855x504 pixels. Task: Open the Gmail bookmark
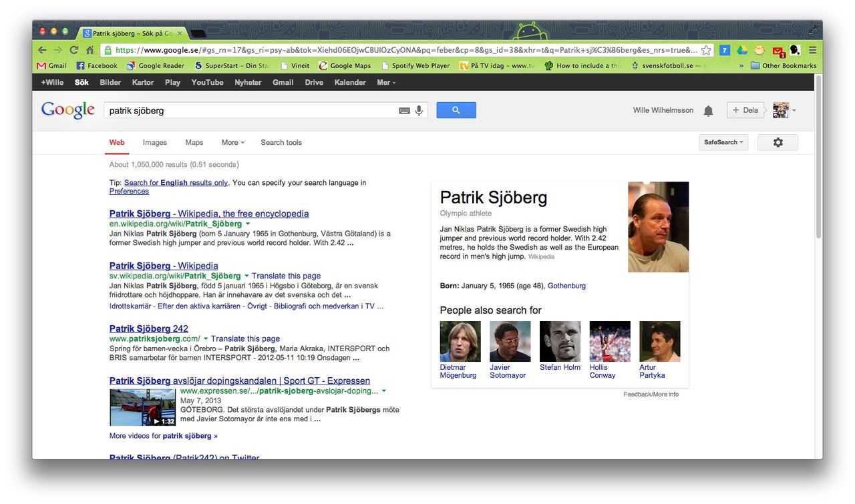[x=51, y=65]
